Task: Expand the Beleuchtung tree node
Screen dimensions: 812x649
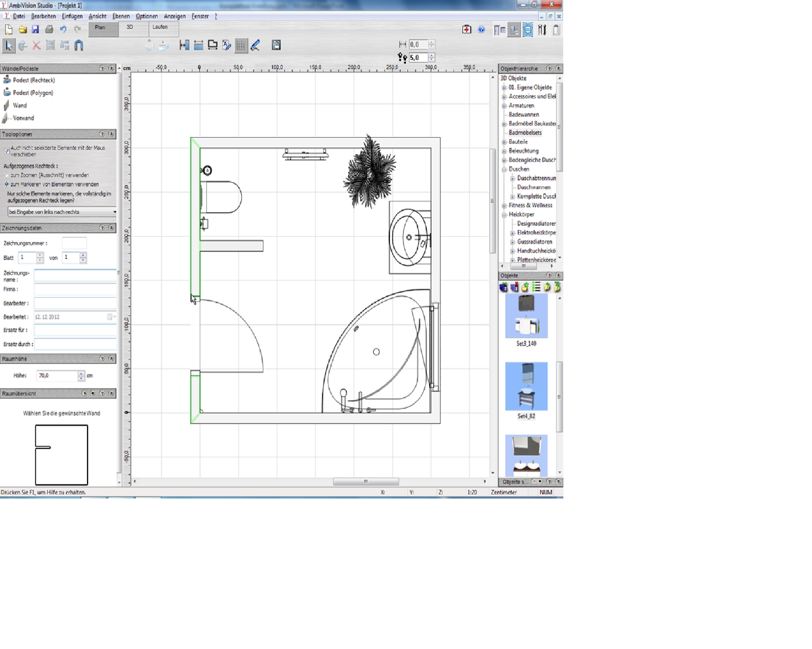Action: click(504, 151)
